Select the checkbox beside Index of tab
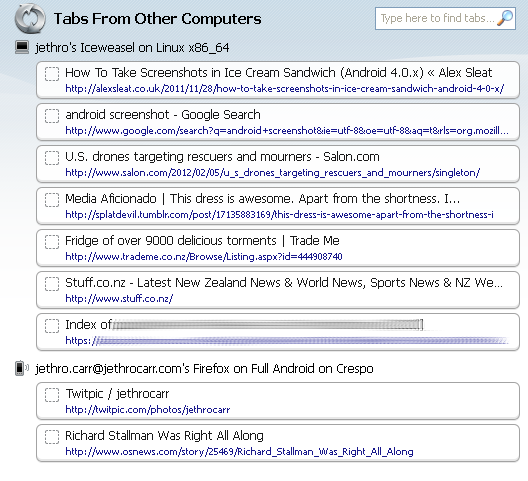528x481 pixels. pyautogui.click(x=52, y=326)
